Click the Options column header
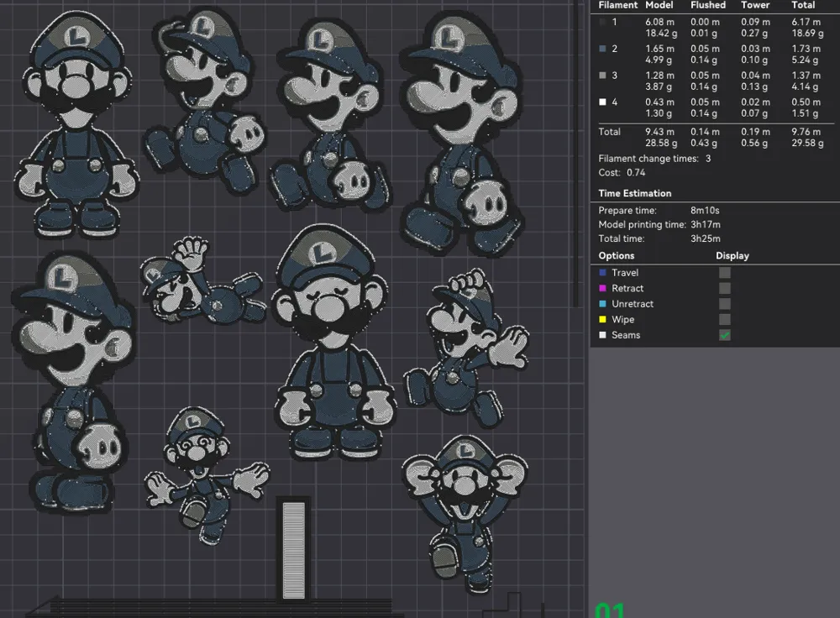The image size is (840, 618). click(616, 255)
